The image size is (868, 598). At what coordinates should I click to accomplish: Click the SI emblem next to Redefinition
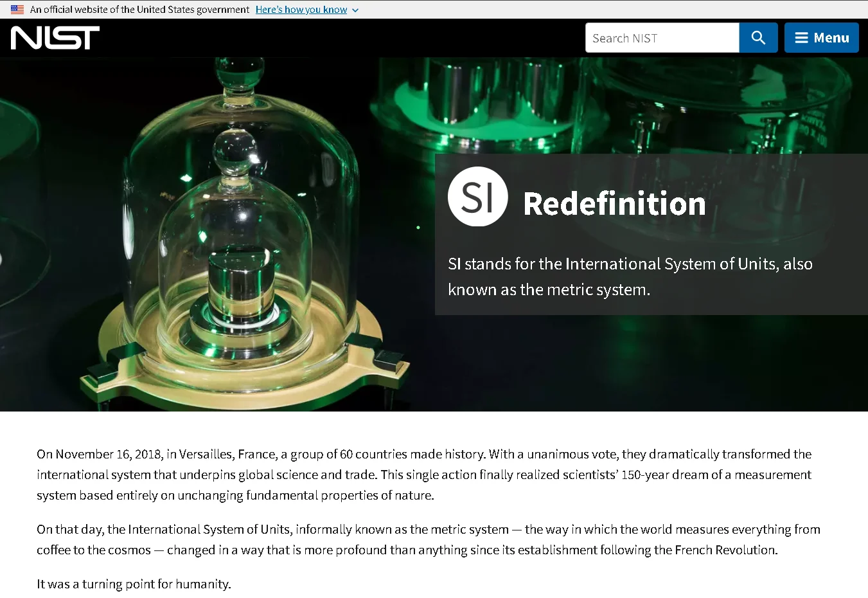click(477, 196)
